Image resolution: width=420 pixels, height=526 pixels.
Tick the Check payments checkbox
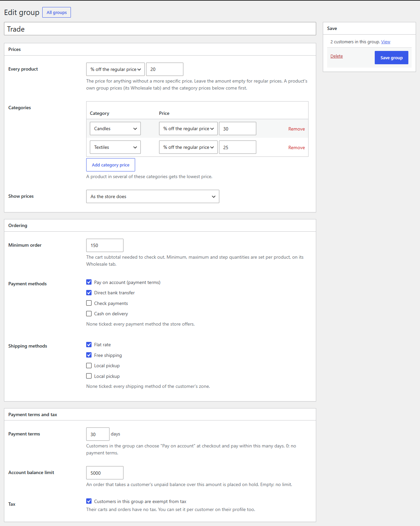89,303
